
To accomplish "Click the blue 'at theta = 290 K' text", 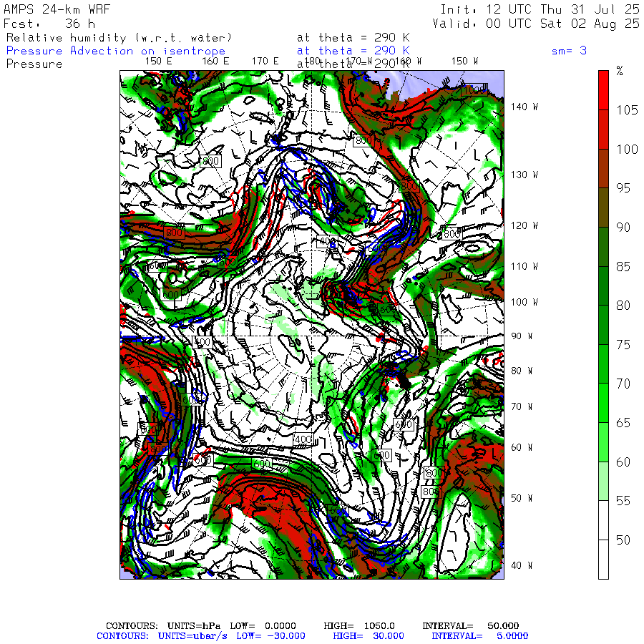I will (x=353, y=51).
